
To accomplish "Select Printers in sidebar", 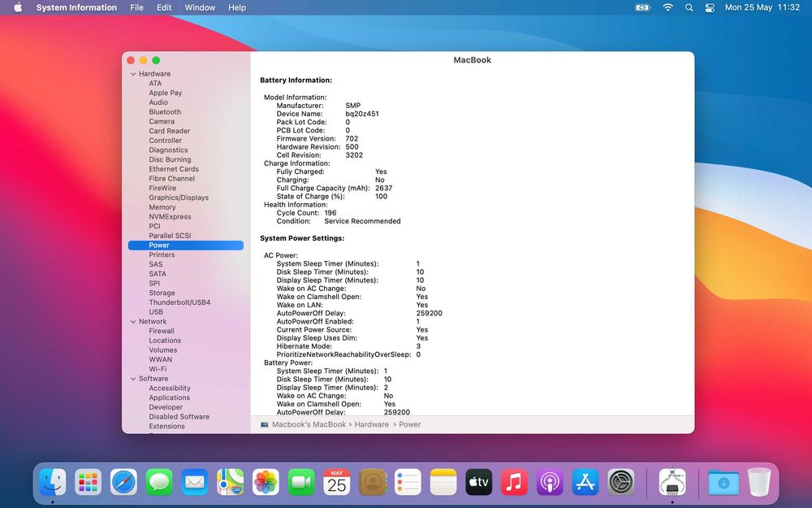I will pos(162,254).
